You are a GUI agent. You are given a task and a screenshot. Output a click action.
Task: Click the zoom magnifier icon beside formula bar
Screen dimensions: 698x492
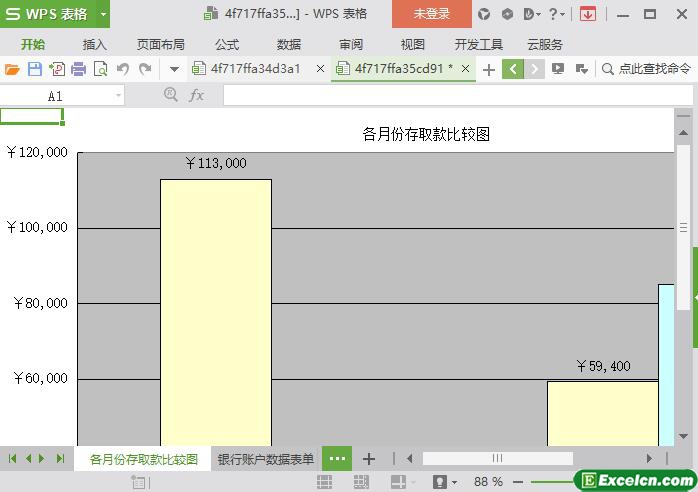point(170,94)
